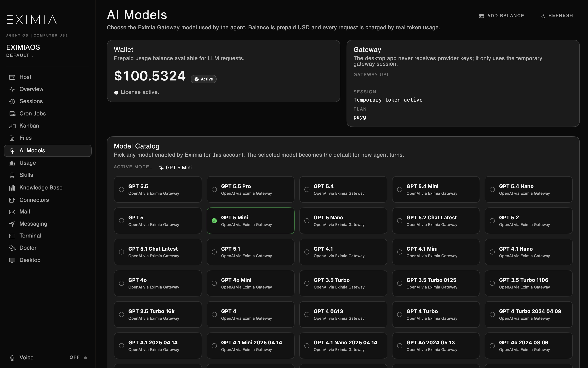Click the Connectors plug icon

[12, 200]
